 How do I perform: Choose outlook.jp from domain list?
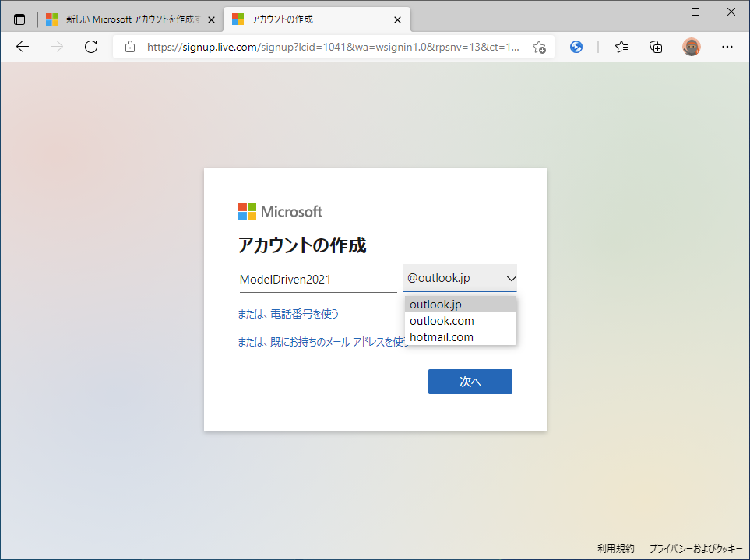coord(460,305)
